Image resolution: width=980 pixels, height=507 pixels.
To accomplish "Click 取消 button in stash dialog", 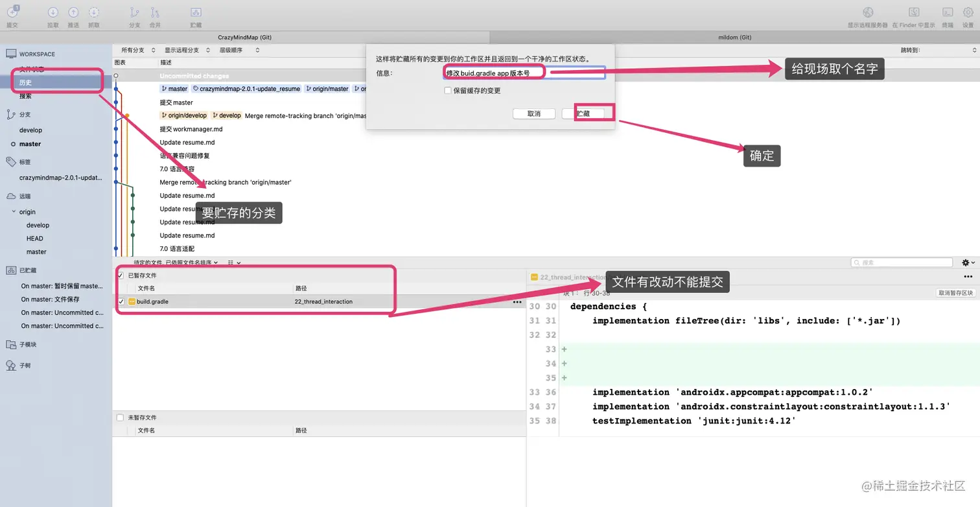I will click(x=534, y=113).
